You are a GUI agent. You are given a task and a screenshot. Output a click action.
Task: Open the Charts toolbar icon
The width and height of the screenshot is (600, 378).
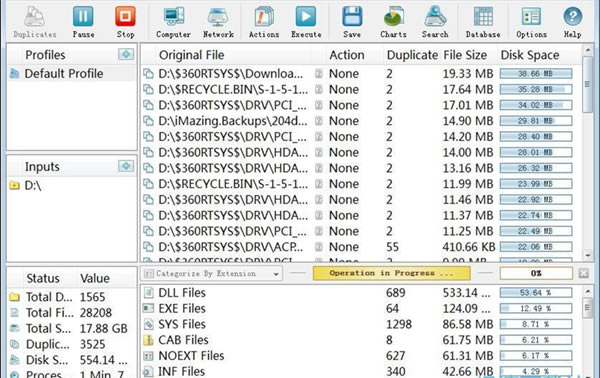393,22
